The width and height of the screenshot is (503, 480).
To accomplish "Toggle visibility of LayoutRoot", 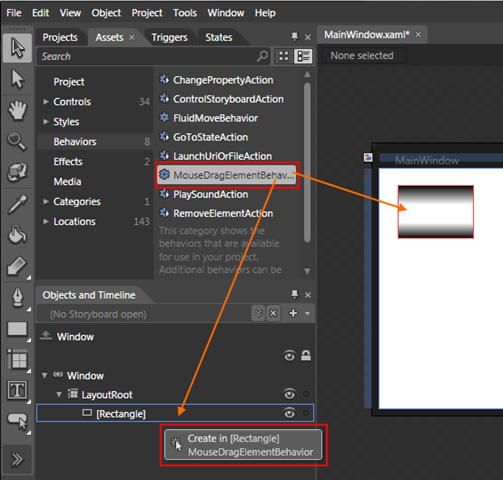I will (289, 394).
